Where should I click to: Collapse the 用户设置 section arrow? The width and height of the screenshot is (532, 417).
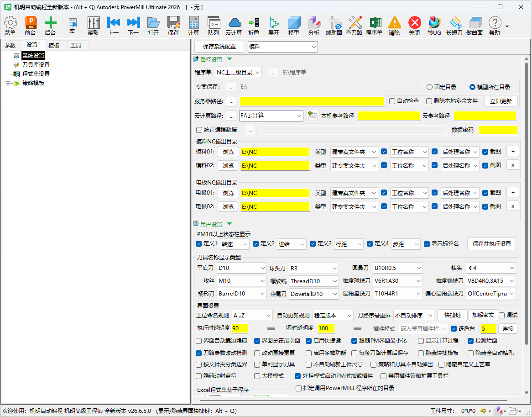pos(229,224)
